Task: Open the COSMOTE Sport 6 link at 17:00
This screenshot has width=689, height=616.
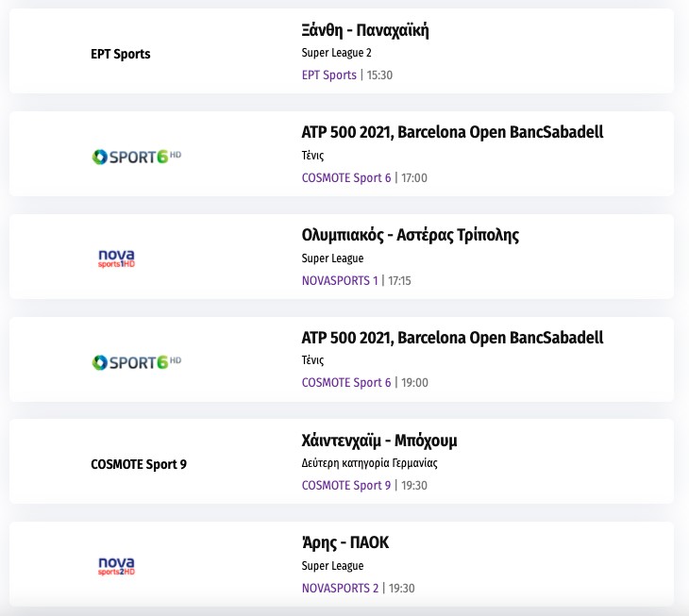Action: pyautogui.click(x=345, y=177)
